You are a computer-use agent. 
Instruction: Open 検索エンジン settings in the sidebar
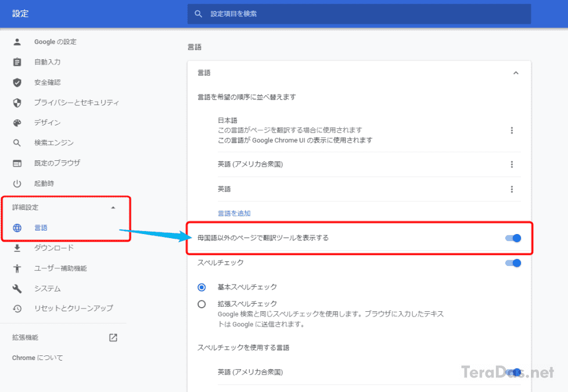pyautogui.click(x=53, y=143)
